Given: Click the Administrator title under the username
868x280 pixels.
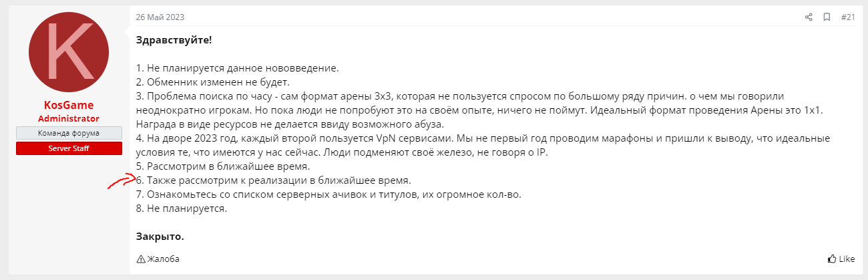Looking at the screenshot, I should pyautogui.click(x=68, y=118).
